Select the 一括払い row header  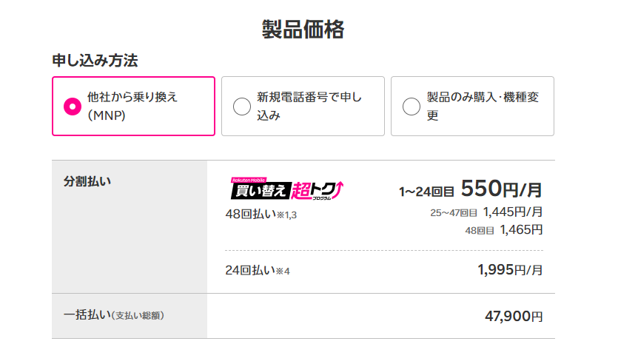coord(86,315)
